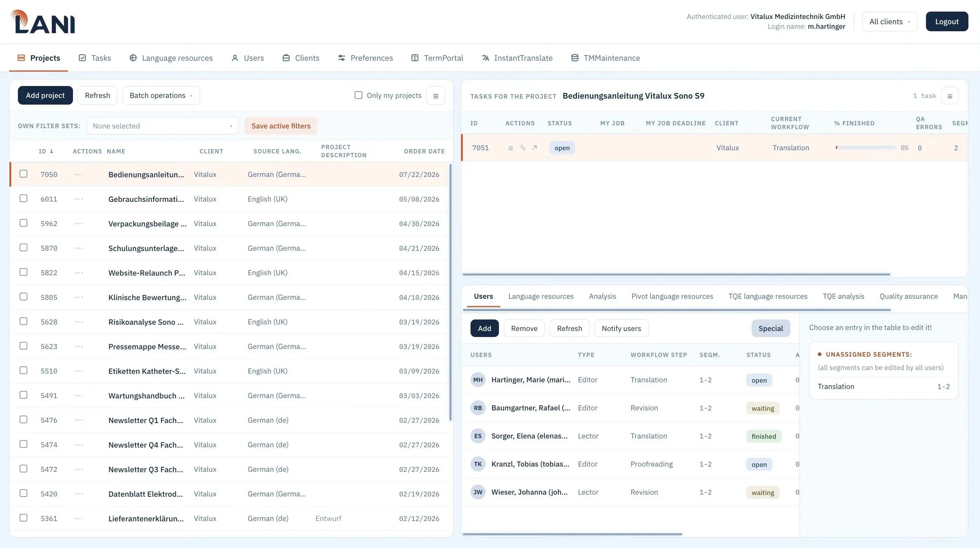The height and width of the screenshot is (548, 980).
Task: Expand the actions menu for project 5361
Action: click(x=79, y=519)
